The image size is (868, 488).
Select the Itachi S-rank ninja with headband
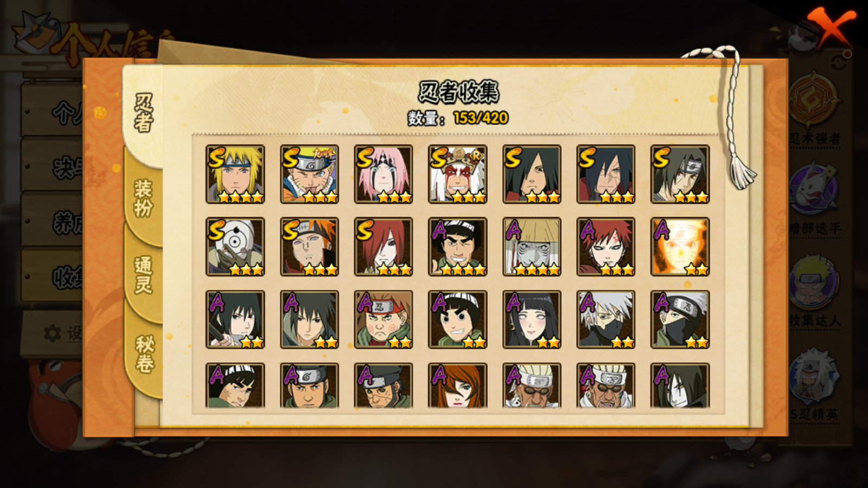click(x=680, y=174)
